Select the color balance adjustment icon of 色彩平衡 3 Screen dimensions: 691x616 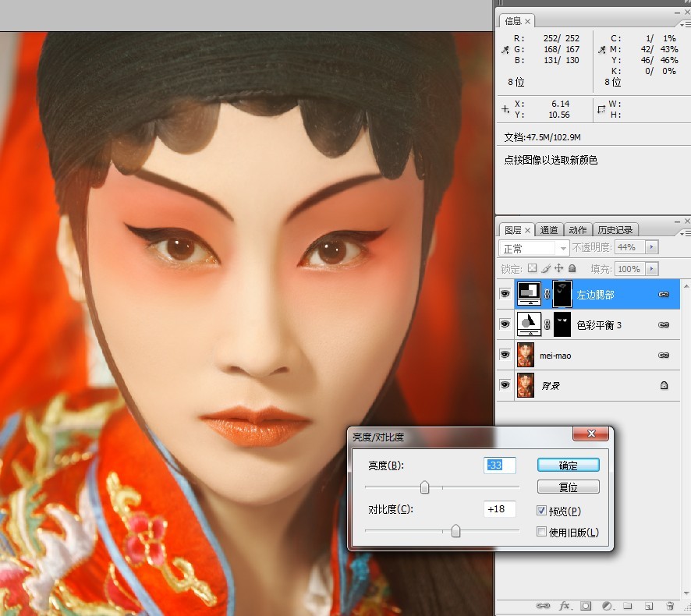[529, 324]
